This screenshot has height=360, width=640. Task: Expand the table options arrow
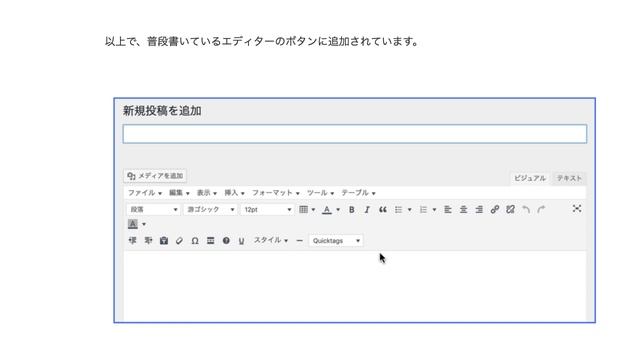click(313, 210)
